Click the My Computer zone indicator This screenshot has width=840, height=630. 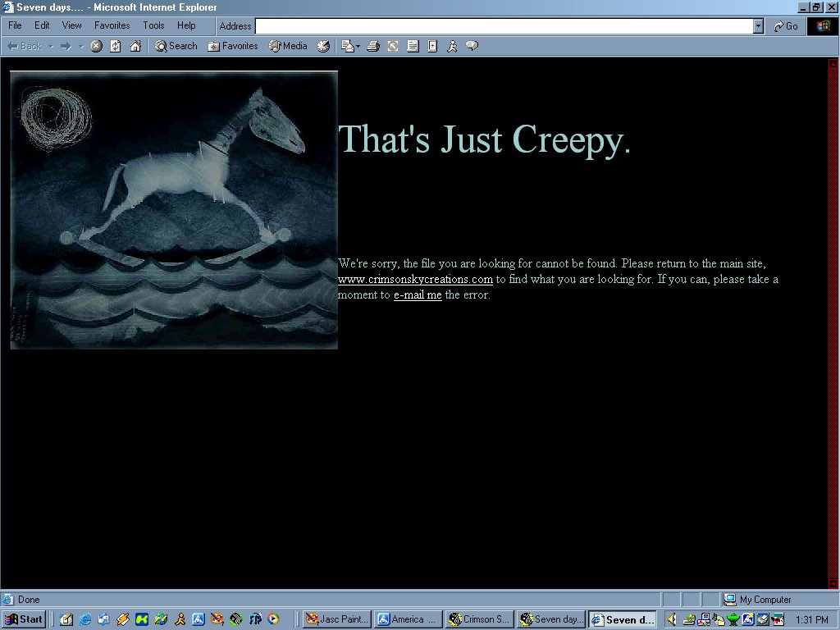point(758,600)
